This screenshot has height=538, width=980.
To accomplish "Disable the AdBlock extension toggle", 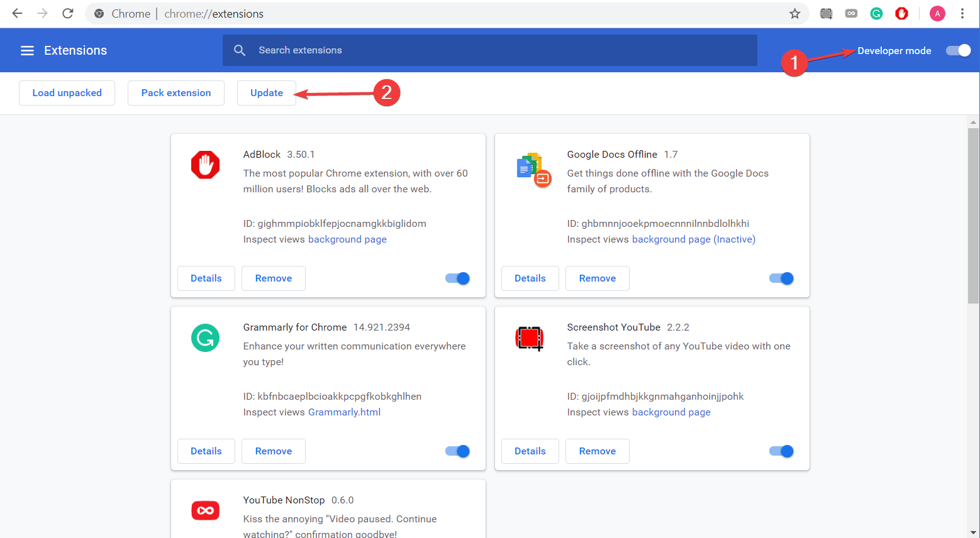I will coord(458,278).
